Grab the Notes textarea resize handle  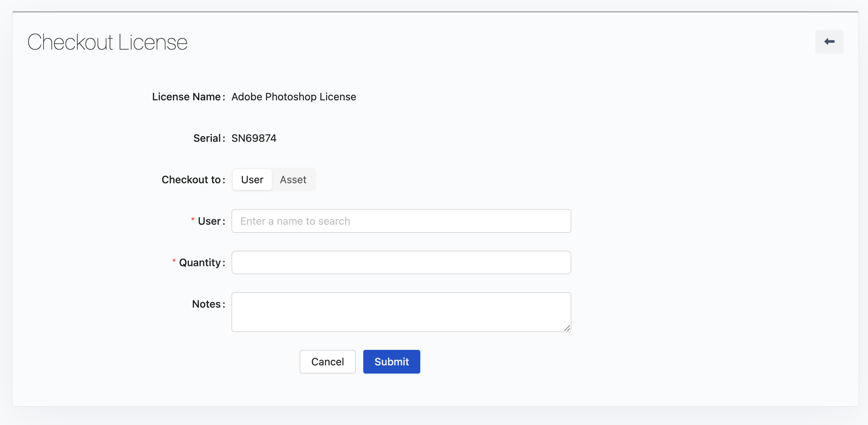(567, 328)
